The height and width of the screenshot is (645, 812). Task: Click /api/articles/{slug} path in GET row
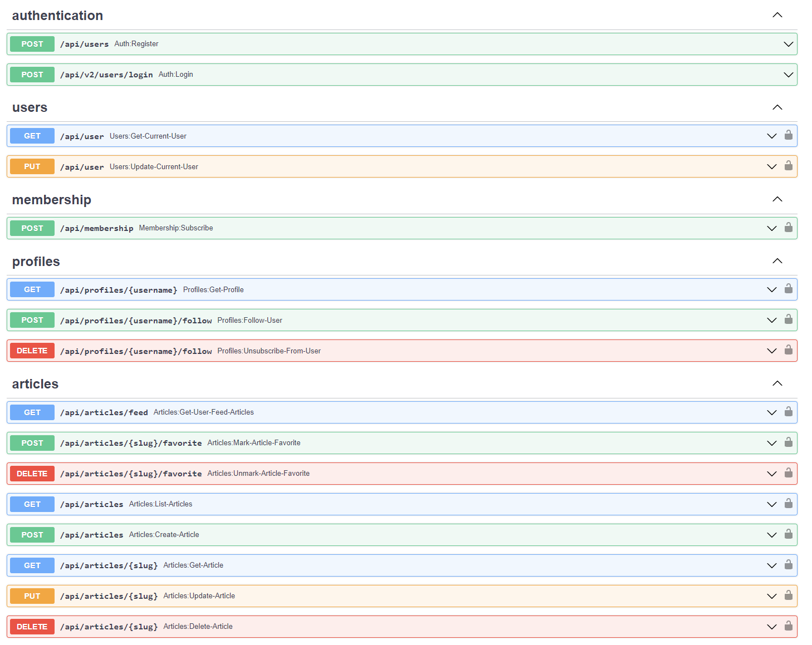(x=109, y=565)
